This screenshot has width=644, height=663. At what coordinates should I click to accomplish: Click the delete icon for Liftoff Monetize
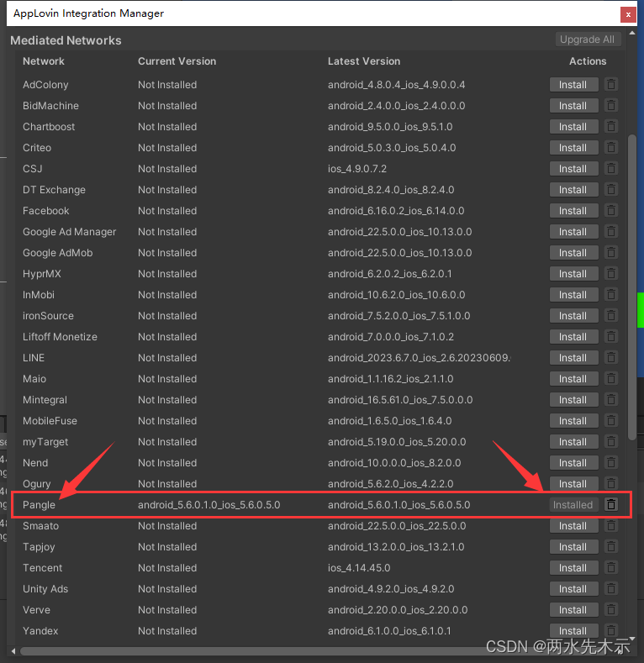(611, 337)
